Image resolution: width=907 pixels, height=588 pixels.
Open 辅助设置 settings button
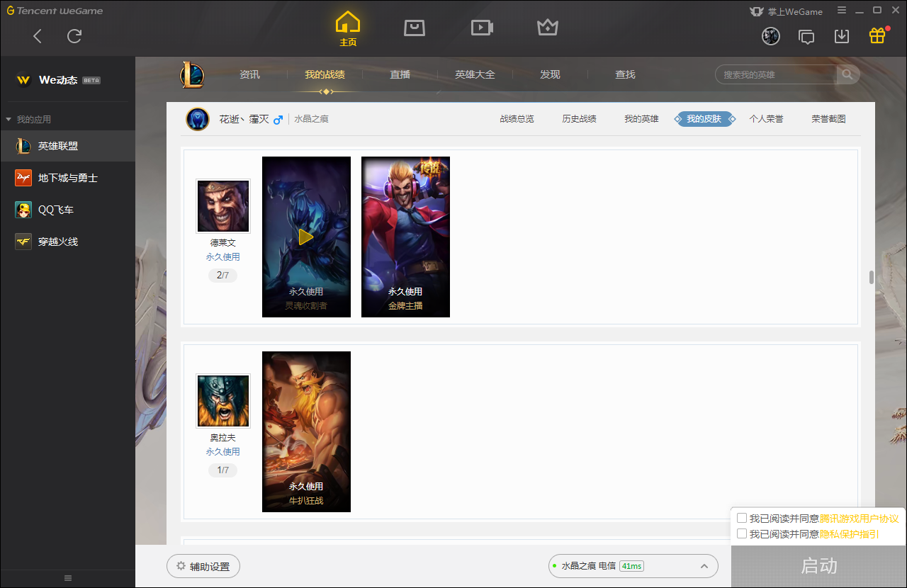point(203,566)
